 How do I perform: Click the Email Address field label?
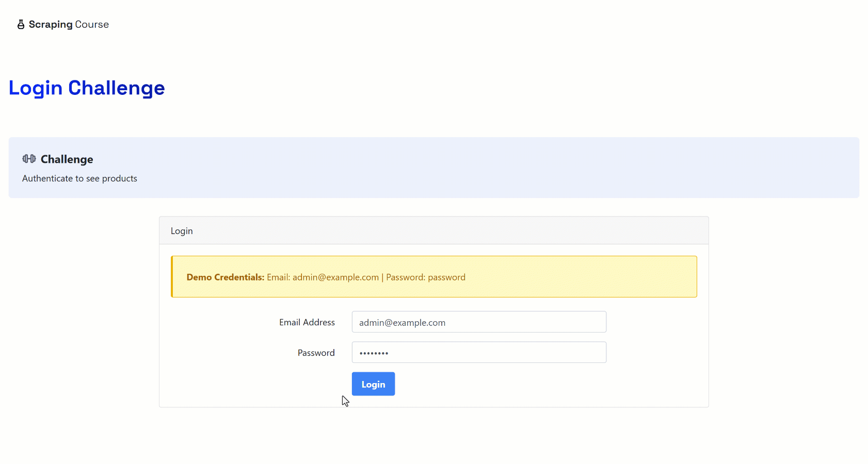307,322
